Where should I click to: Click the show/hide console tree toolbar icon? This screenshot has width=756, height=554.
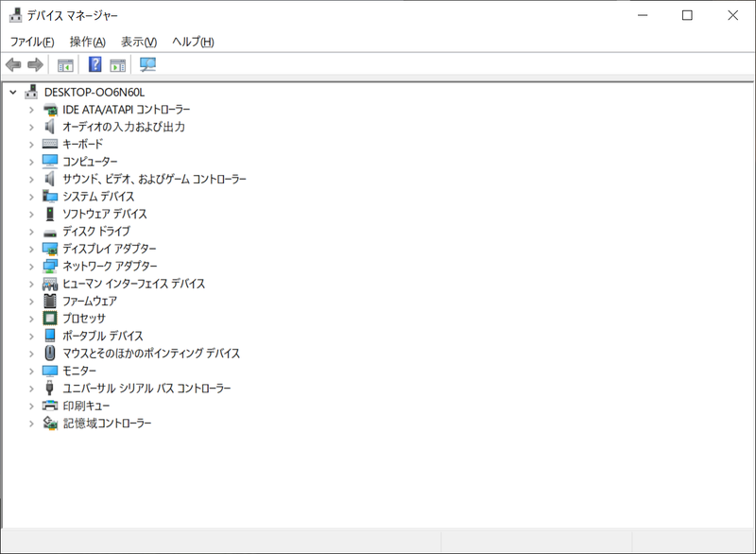tap(65, 64)
